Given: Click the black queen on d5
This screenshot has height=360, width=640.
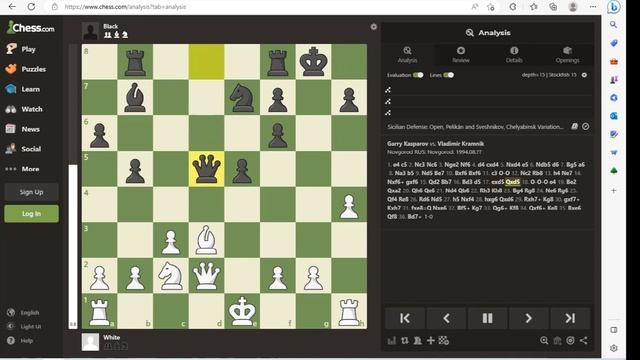Looking at the screenshot, I should coord(207,169).
